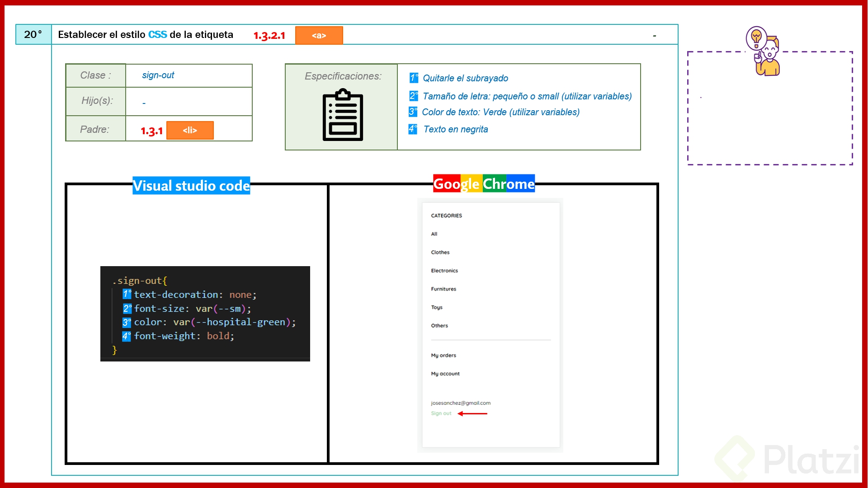Click the green Sign out link
The image size is (868, 488).
click(441, 413)
